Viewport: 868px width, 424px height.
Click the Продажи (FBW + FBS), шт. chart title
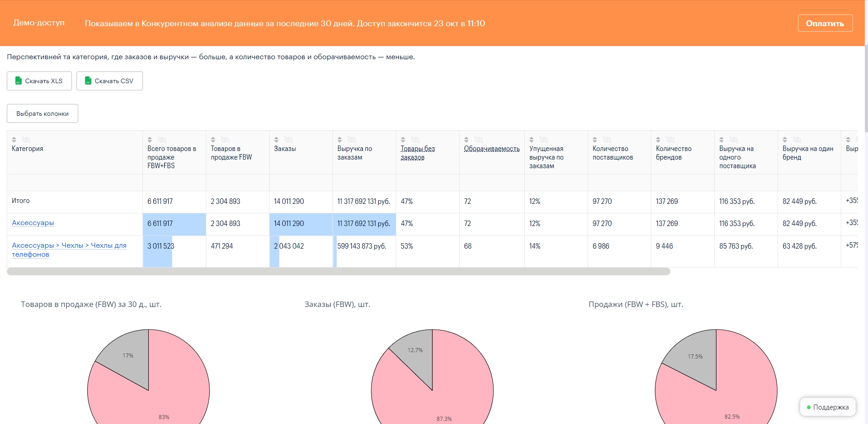coord(636,305)
